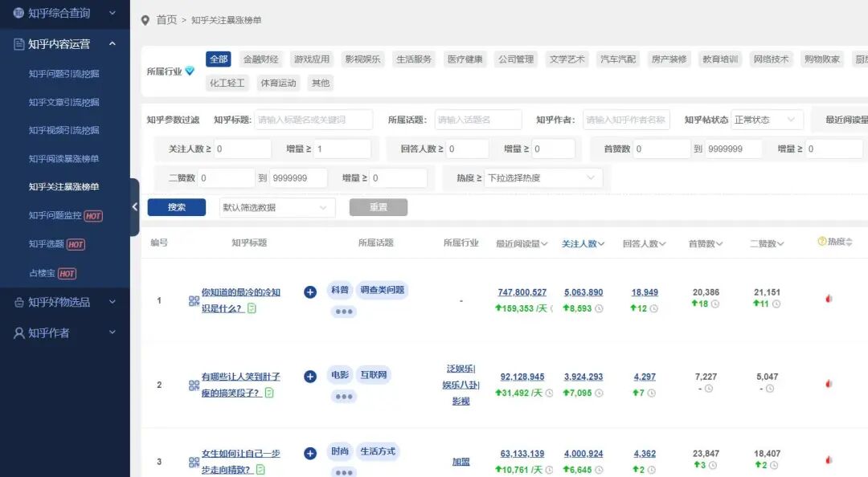This screenshot has width=868, height=477.
Task: Click the diamond icon beside 所属行业
Action: click(190, 71)
